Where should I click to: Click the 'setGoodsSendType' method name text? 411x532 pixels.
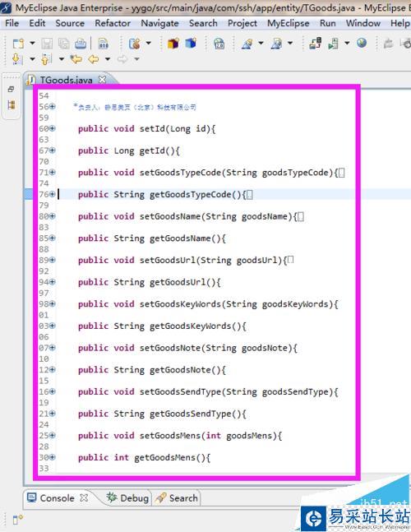180,392
